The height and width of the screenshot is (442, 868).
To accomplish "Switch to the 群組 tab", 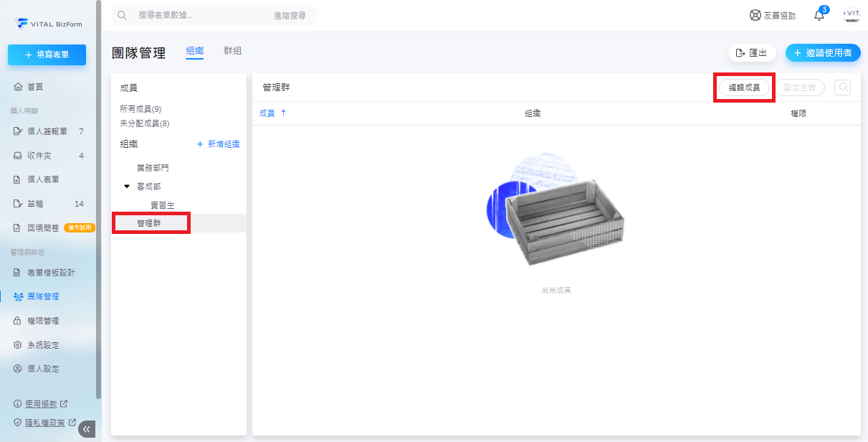I will (x=232, y=51).
